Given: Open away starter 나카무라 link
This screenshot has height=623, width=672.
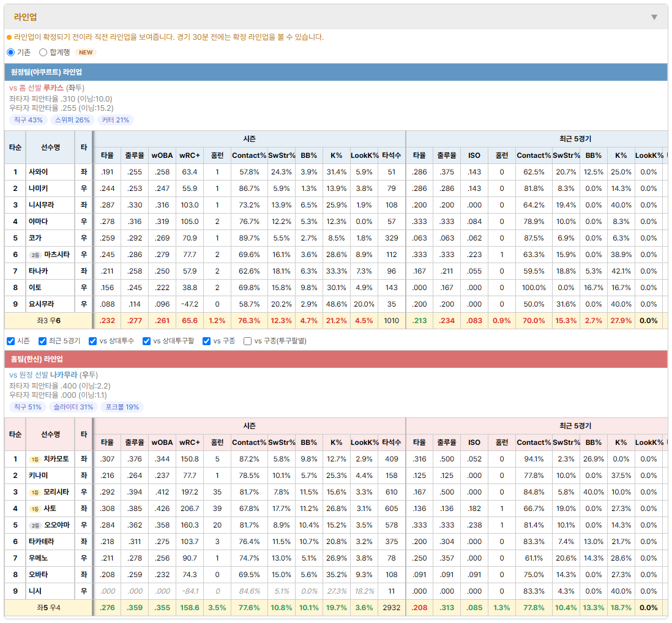Looking at the screenshot, I should pyautogui.click(x=64, y=375).
